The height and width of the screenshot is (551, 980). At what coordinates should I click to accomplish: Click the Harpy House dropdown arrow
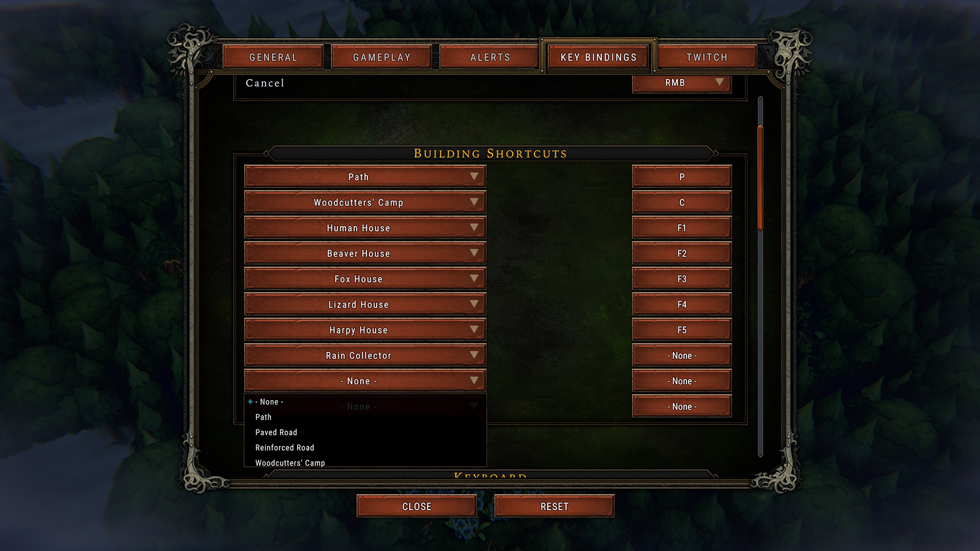click(x=474, y=330)
